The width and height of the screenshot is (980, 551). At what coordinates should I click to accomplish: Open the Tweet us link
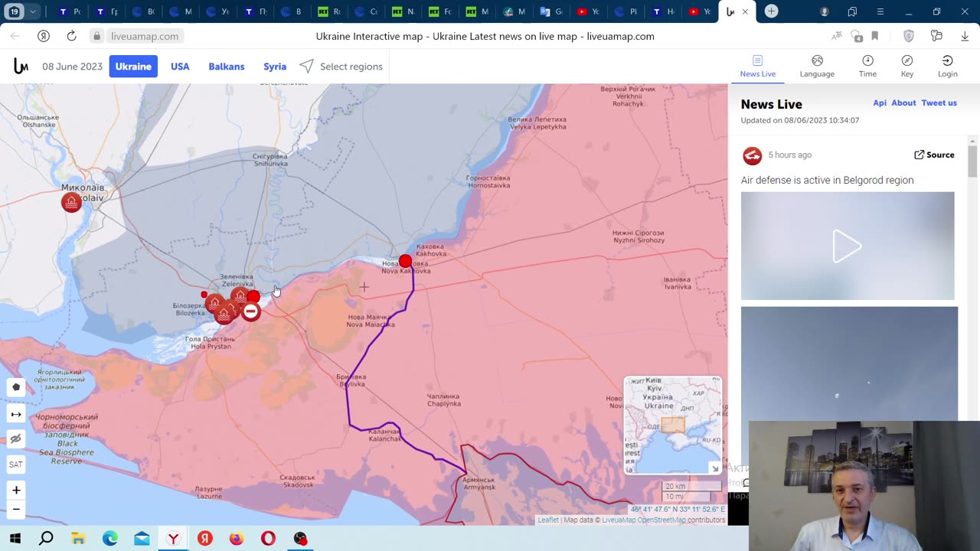[939, 103]
